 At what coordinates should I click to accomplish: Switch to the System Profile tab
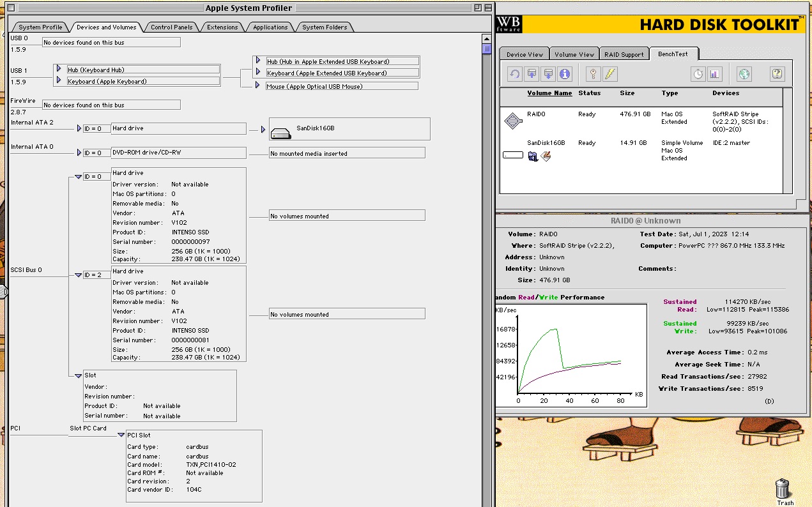pyautogui.click(x=40, y=27)
